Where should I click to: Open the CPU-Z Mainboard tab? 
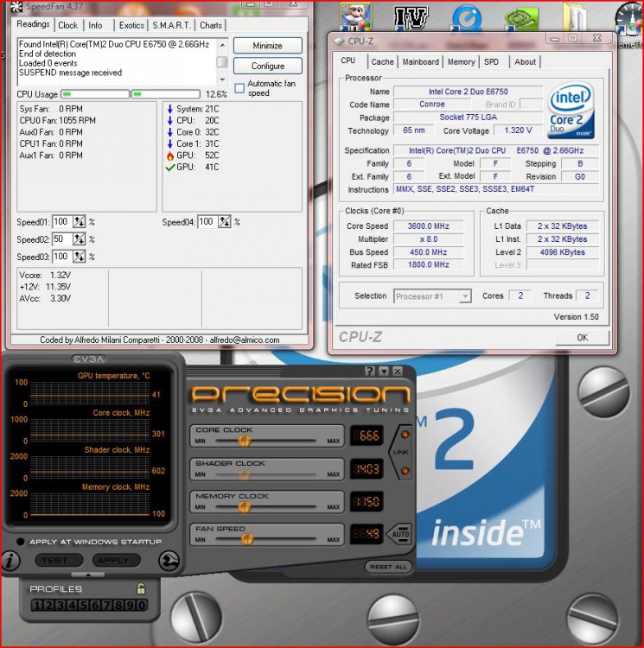pyautogui.click(x=420, y=62)
